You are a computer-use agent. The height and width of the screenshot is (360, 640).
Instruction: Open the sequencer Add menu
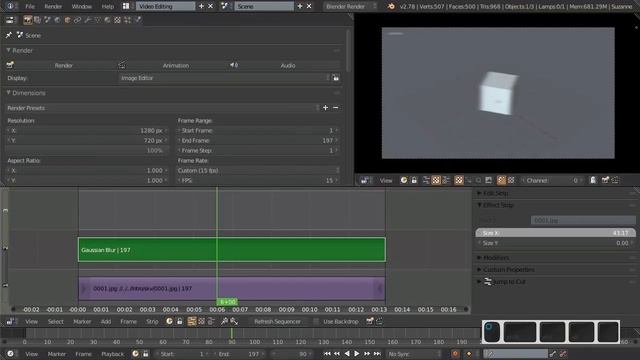(x=106, y=322)
